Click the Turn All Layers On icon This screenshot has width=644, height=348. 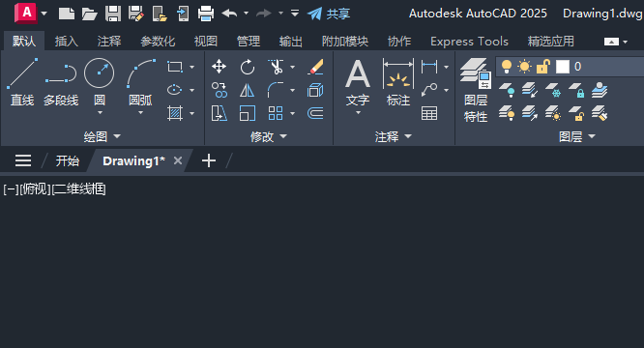(507, 113)
